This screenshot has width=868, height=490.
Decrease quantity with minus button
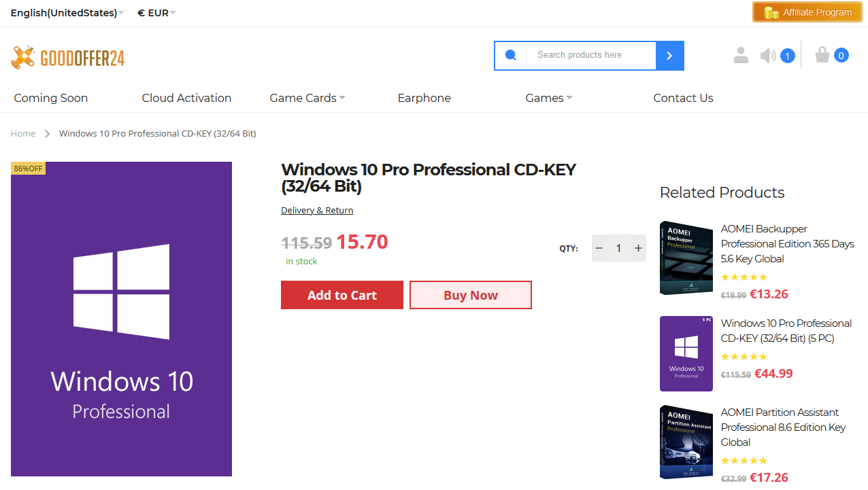click(599, 248)
